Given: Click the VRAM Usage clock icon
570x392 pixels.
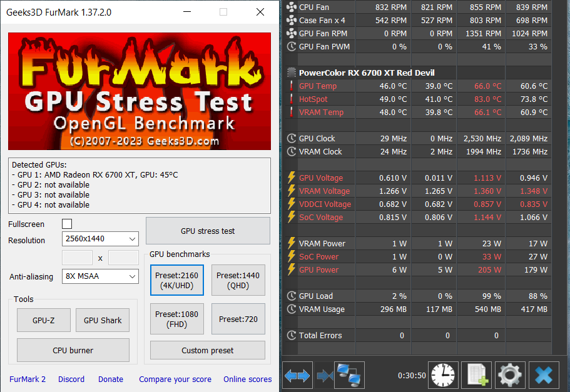Looking at the screenshot, I should point(292,309).
